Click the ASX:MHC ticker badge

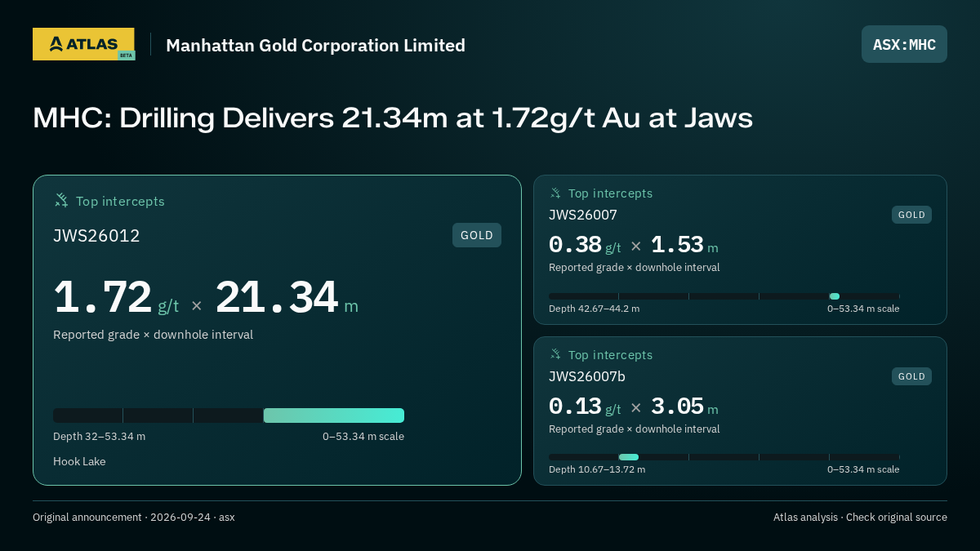[904, 44]
